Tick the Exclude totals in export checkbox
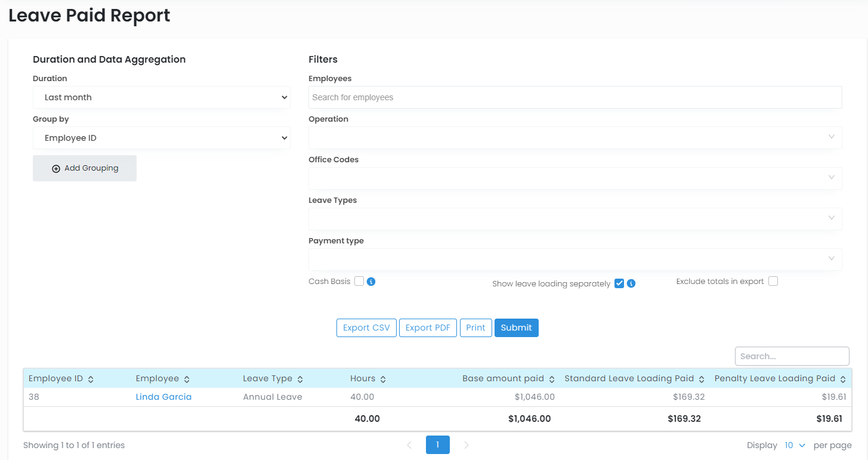The width and height of the screenshot is (868, 460). coord(773,281)
